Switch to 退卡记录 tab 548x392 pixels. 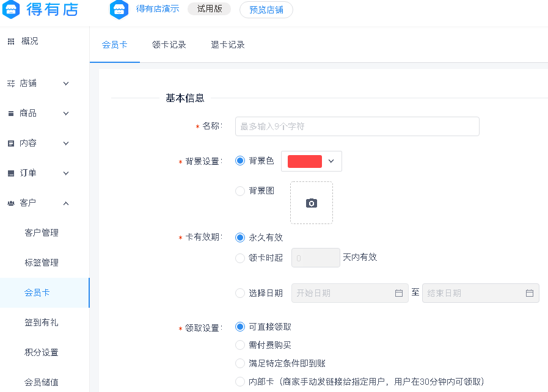click(x=227, y=45)
